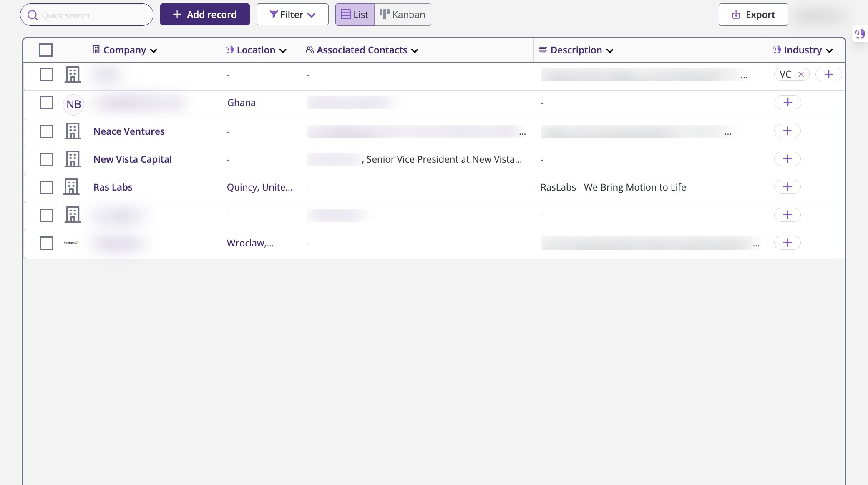Switch to Kanban view
Image resolution: width=868 pixels, height=485 pixels.
403,15
